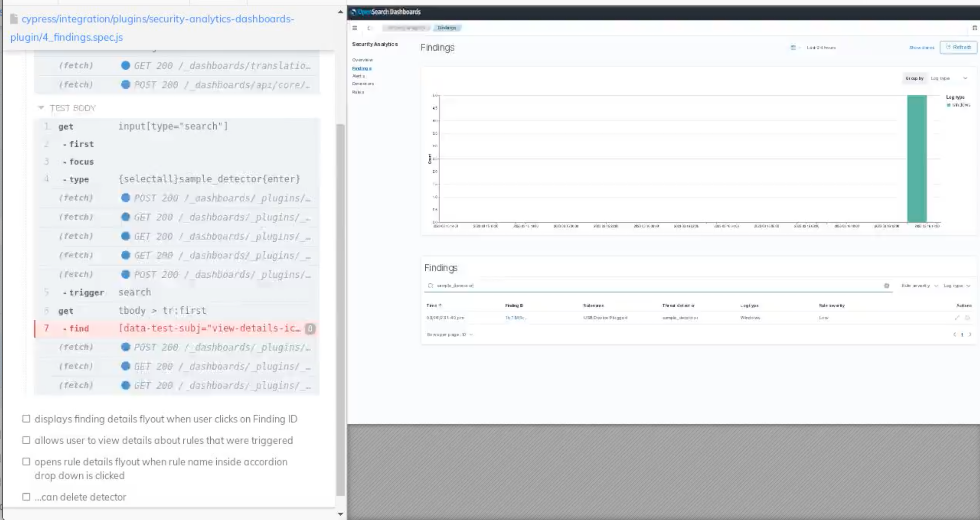Click the get input[type="search"] command
The width and height of the screenshot is (980, 520).
(176, 126)
